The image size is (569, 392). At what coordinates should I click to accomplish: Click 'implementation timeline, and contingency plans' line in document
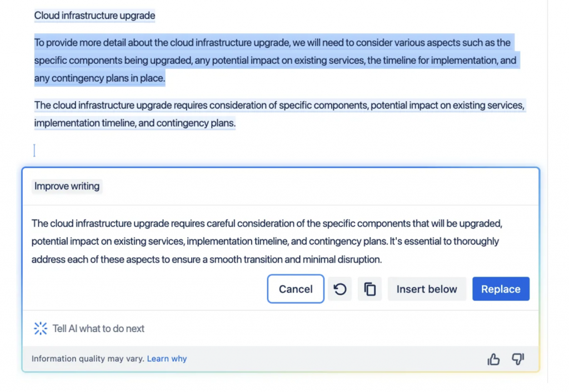(x=134, y=123)
